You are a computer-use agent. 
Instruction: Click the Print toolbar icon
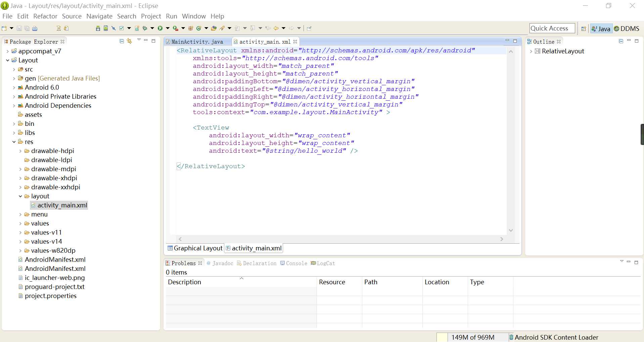(x=35, y=28)
